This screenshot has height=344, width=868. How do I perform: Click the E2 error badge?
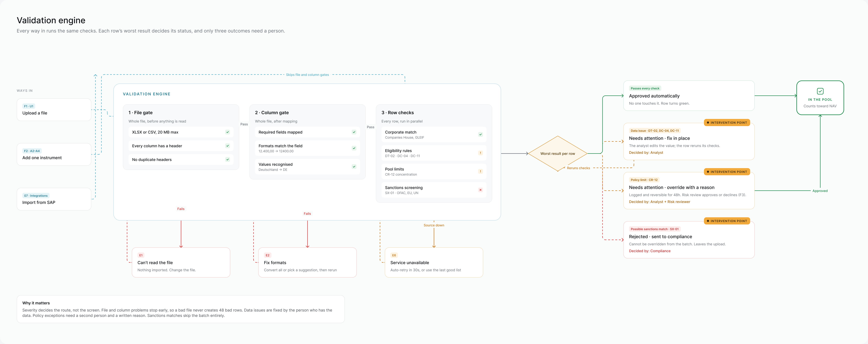point(267,255)
